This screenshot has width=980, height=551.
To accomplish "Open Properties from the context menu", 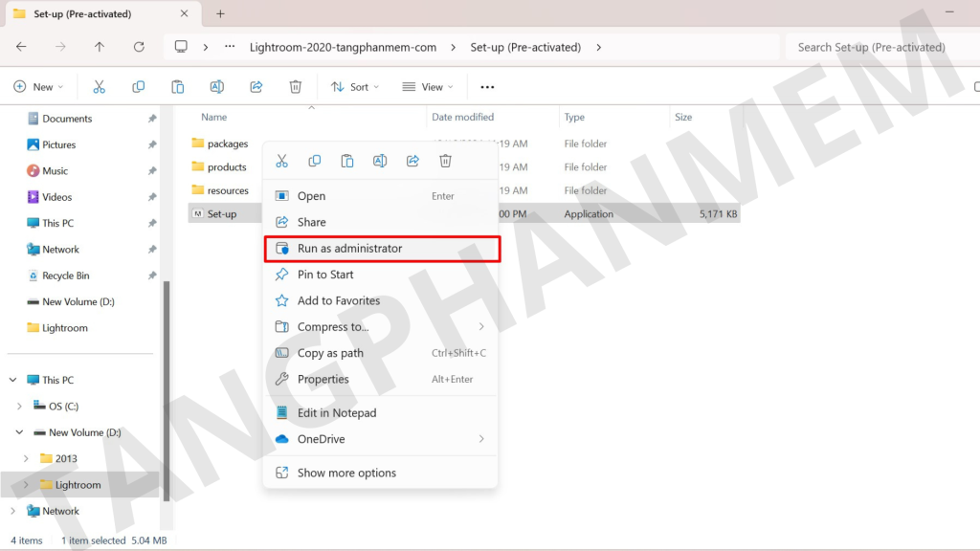I will tap(380, 379).
